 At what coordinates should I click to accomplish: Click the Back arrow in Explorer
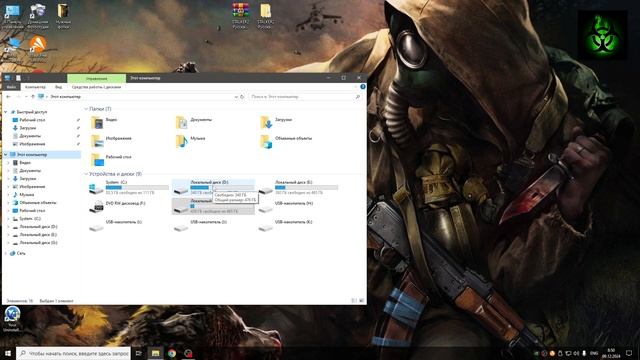(x=8, y=97)
